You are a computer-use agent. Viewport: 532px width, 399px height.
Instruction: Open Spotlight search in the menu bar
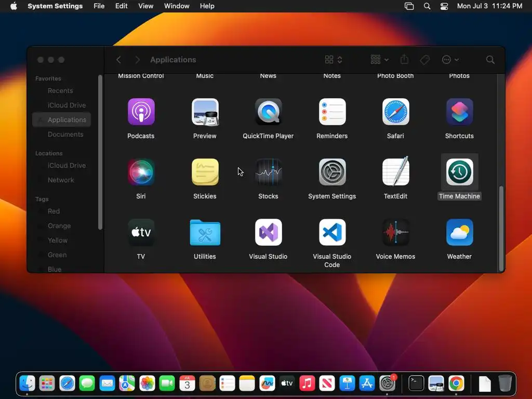[x=427, y=6]
